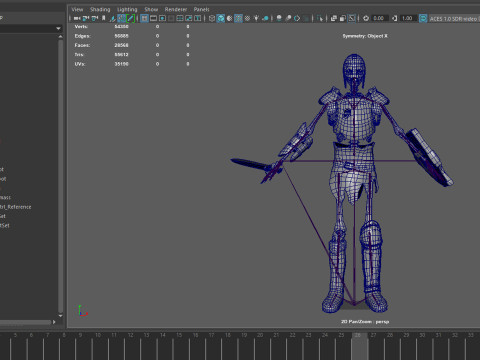Screen dimensions: 480x360
Task: Enable the Film Gate icon
Action: click(153, 18)
